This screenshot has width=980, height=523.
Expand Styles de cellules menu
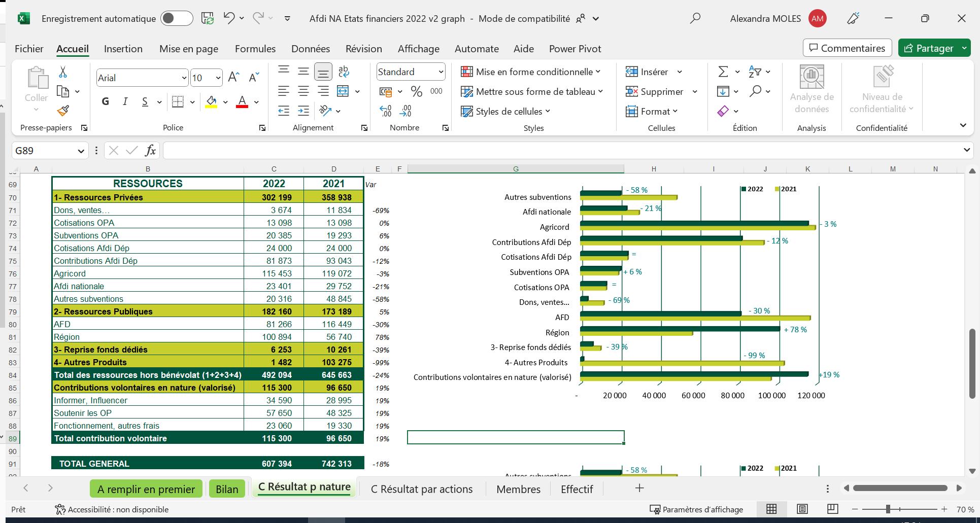(505, 111)
